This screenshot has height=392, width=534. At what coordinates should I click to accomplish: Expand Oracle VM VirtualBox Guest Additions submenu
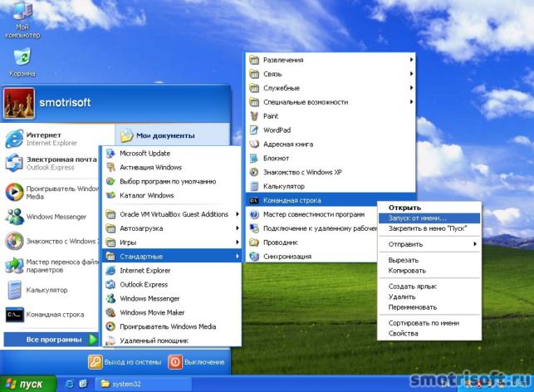[172, 214]
